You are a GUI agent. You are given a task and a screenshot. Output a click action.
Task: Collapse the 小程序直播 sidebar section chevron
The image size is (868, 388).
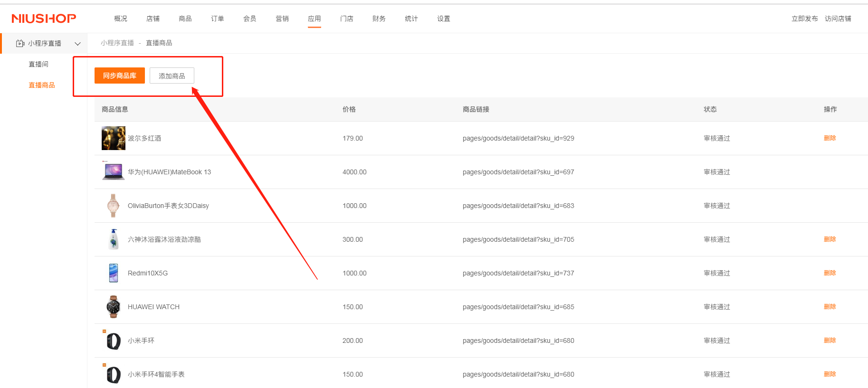pyautogui.click(x=77, y=44)
